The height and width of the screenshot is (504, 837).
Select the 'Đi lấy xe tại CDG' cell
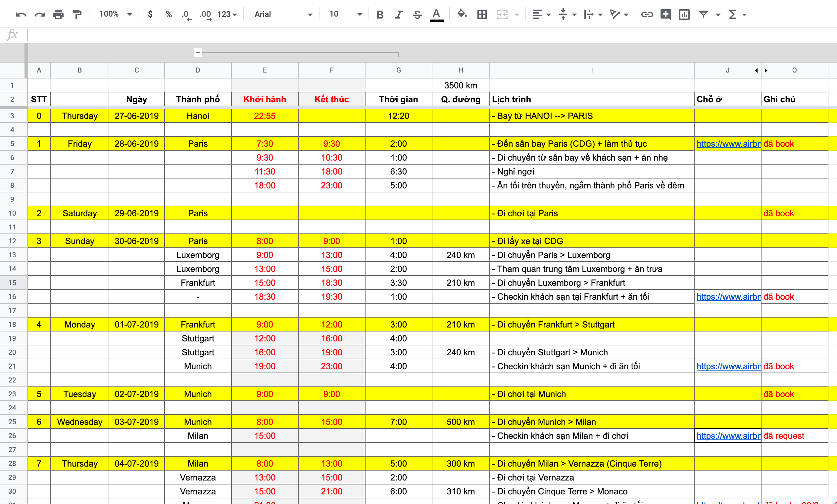point(592,241)
